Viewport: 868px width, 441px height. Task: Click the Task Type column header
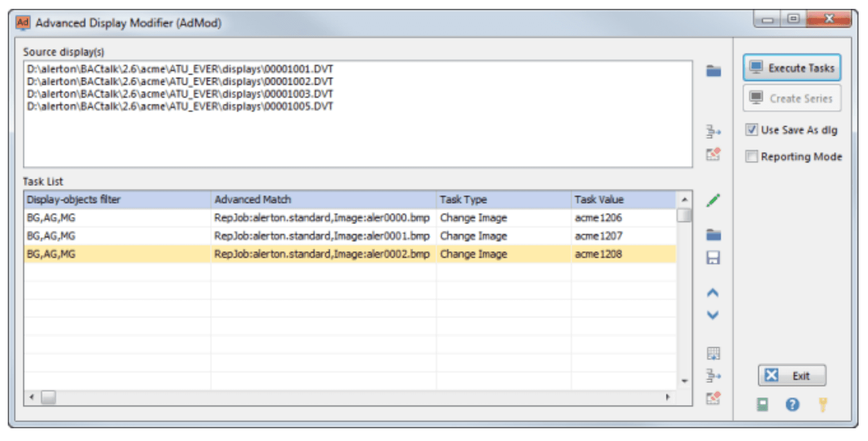pos(503,200)
